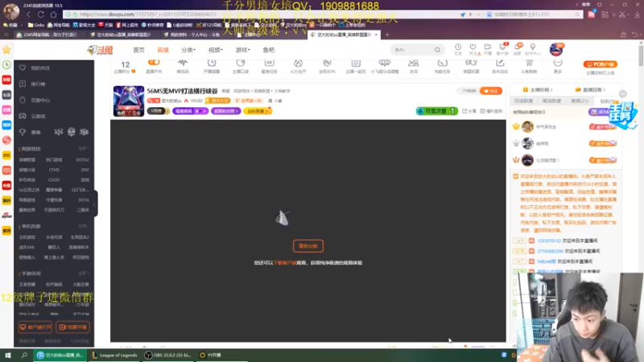Switch to the 日活跃度 tab
The width and height of the screenshot is (644, 362).
point(523,101)
